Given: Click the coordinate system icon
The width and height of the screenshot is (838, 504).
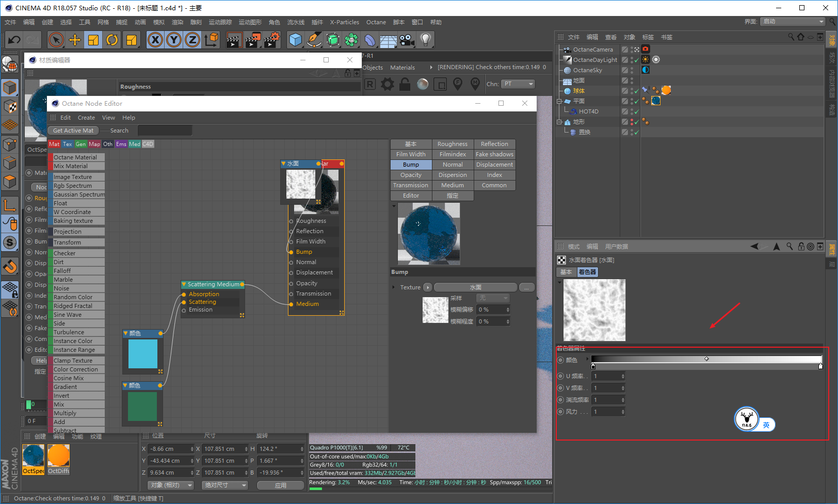Looking at the screenshot, I should tap(212, 40).
